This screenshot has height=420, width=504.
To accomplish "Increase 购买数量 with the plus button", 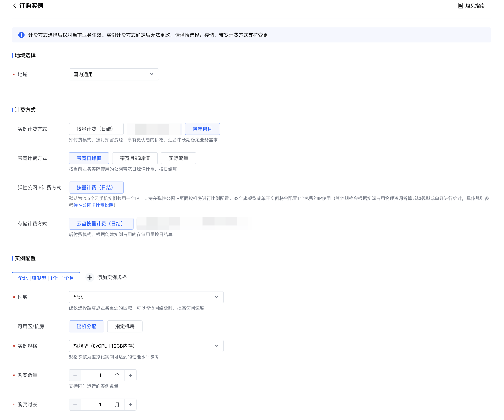I will point(130,375).
